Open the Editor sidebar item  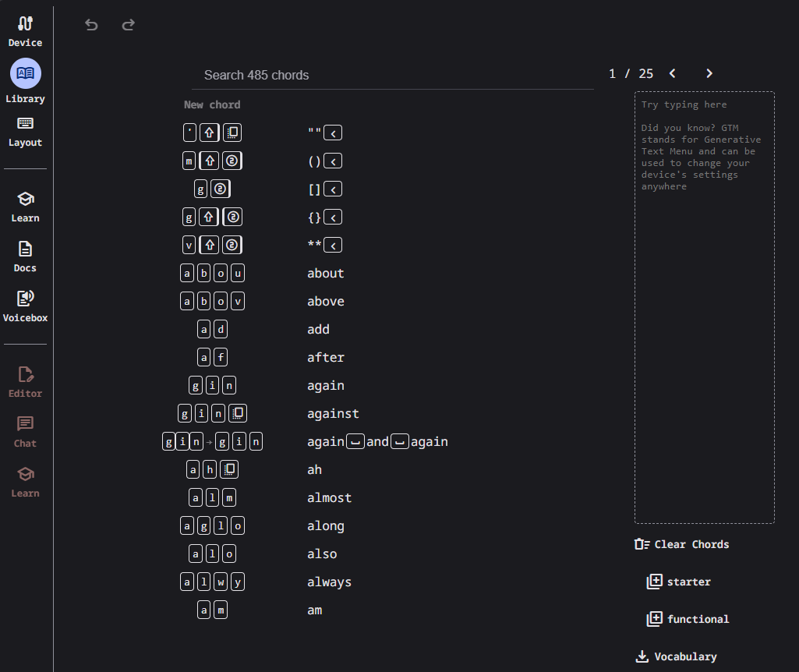coord(25,381)
